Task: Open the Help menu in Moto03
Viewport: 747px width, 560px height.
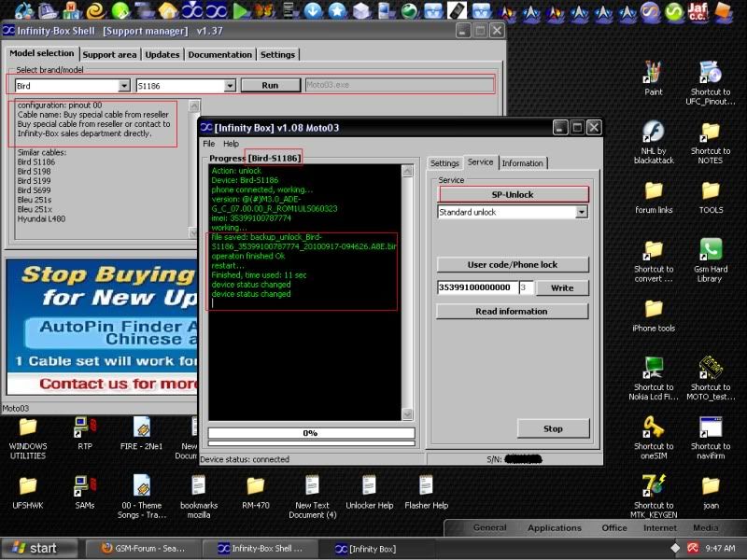Action: (x=231, y=144)
